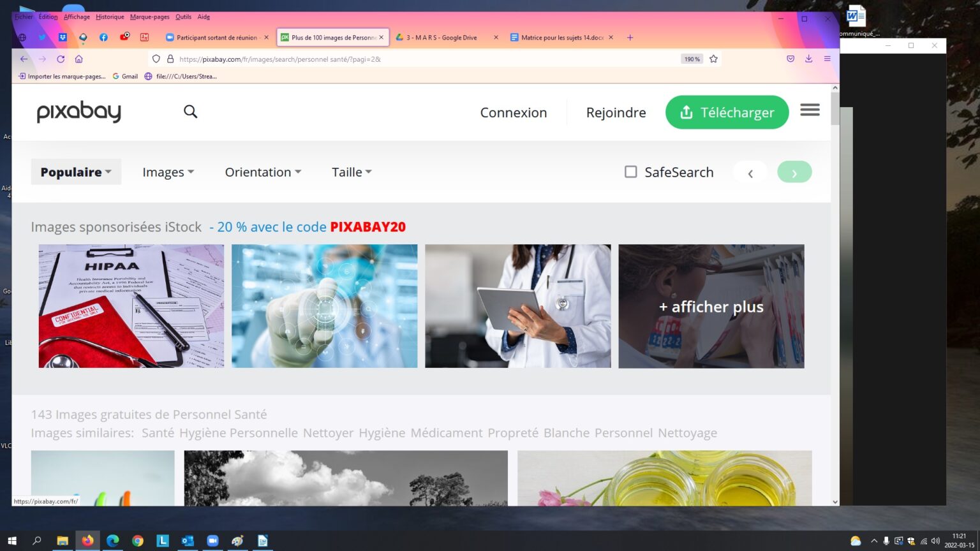Open the Firefox application menu

coord(827,59)
